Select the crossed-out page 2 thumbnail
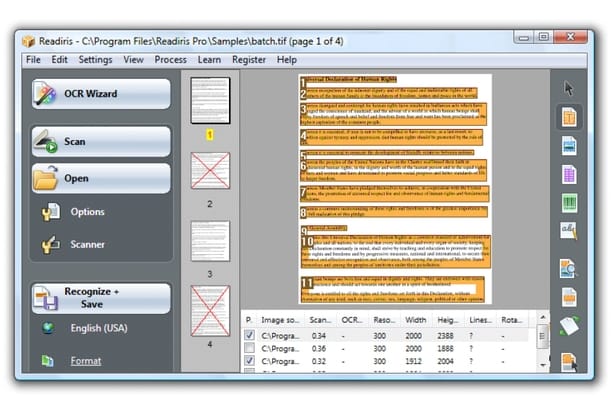The image size is (614, 410). [x=210, y=171]
